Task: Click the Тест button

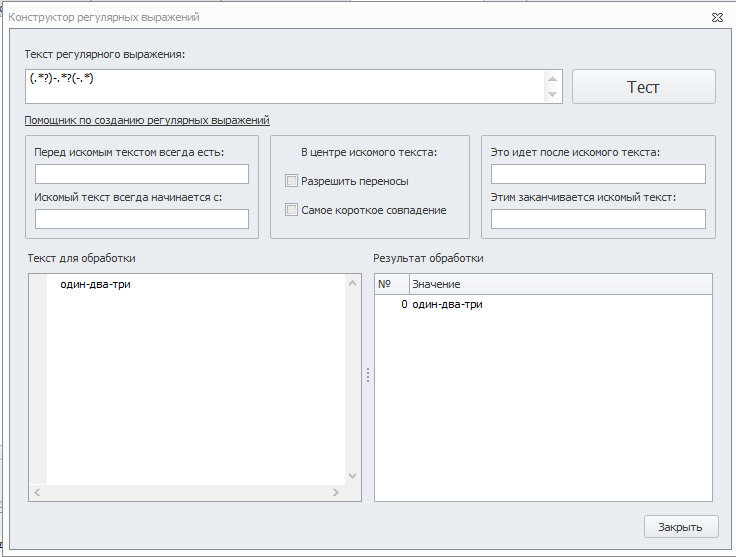Action: click(x=644, y=87)
